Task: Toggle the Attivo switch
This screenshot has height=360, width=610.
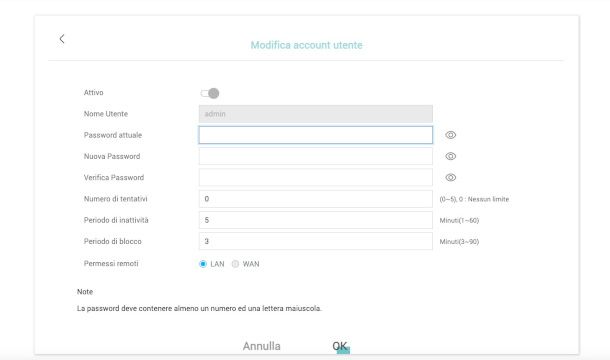Action: (x=210, y=93)
